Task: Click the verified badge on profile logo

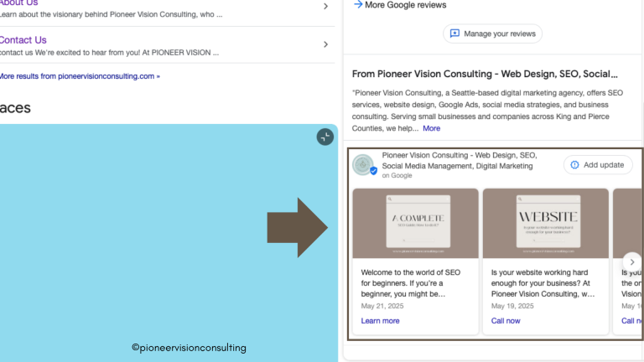Action: (373, 171)
